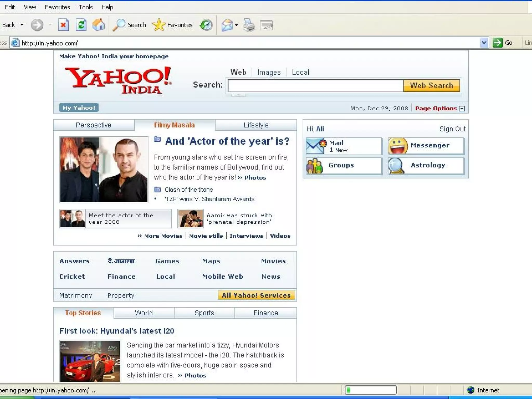Click the Print toolbar icon
The height and width of the screenshot is (399, 532).
[249, 25]
